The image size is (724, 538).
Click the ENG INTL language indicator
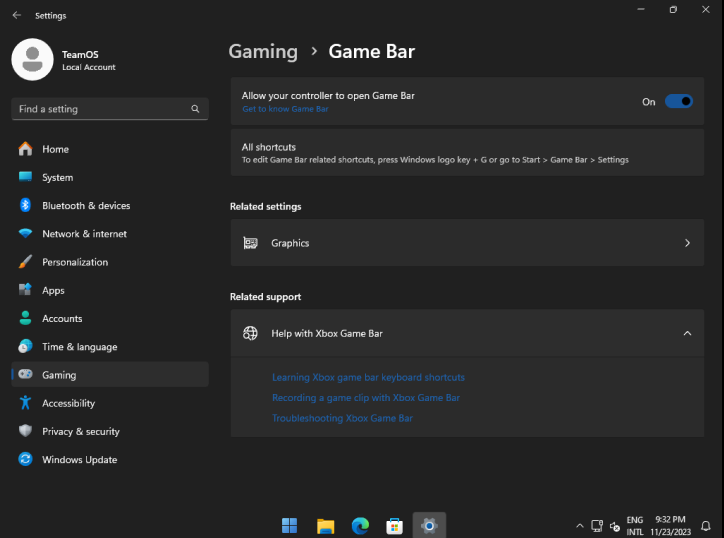[x=634, y=526]
